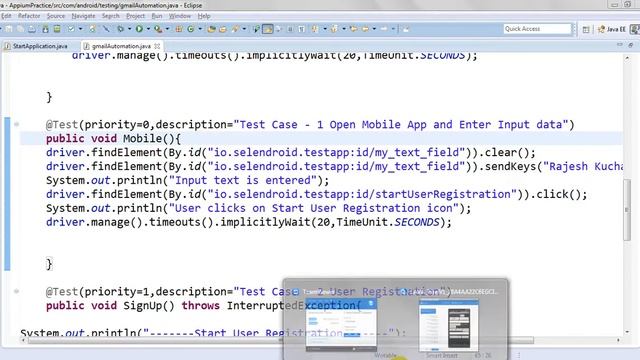The width and height of the screenshot is (640, 360).
Task: Select the right taskbar preview with phone screen
Action: 449,325
